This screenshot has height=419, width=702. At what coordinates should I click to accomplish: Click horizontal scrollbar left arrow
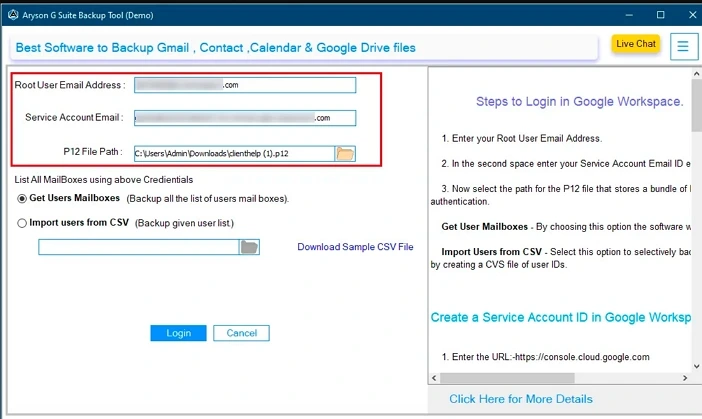coord(434,378)
